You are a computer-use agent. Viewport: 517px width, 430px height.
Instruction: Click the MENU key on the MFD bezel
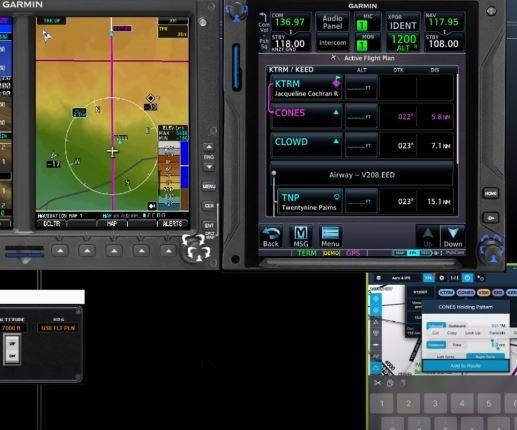[209, 187]
